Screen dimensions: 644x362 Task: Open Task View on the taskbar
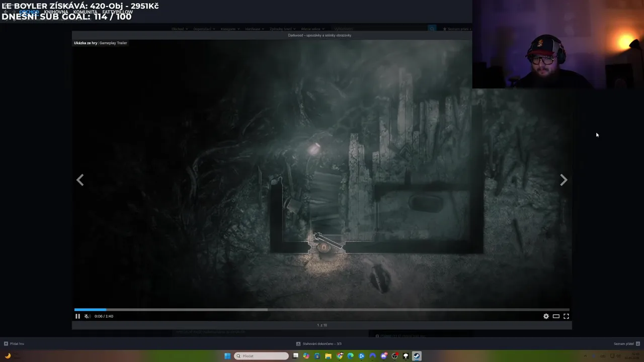pos(296,356)
